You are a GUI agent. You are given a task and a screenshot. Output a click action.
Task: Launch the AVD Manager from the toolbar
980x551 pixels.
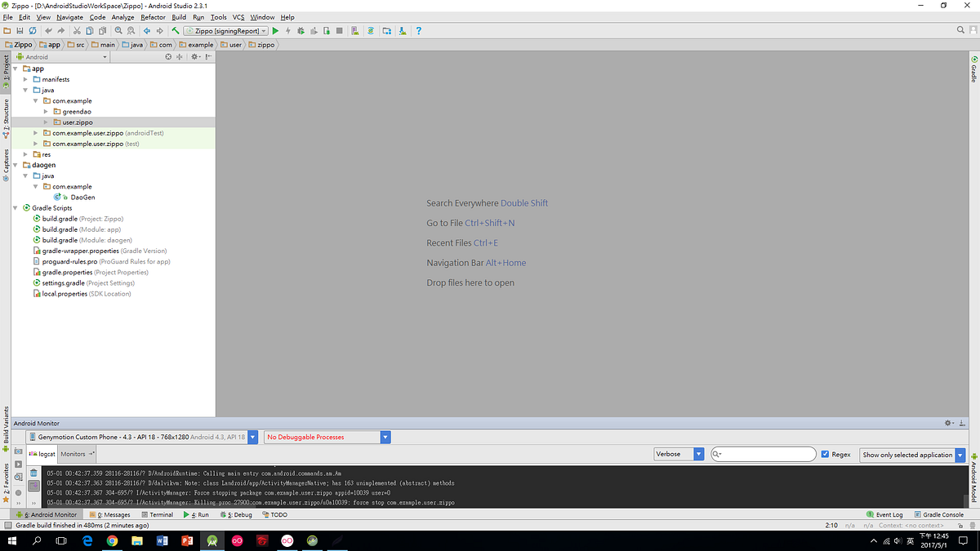click(x=354, y=30)
